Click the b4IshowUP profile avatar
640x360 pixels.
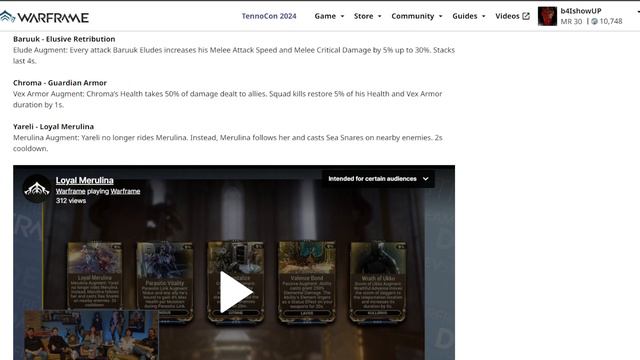[547, 16]
